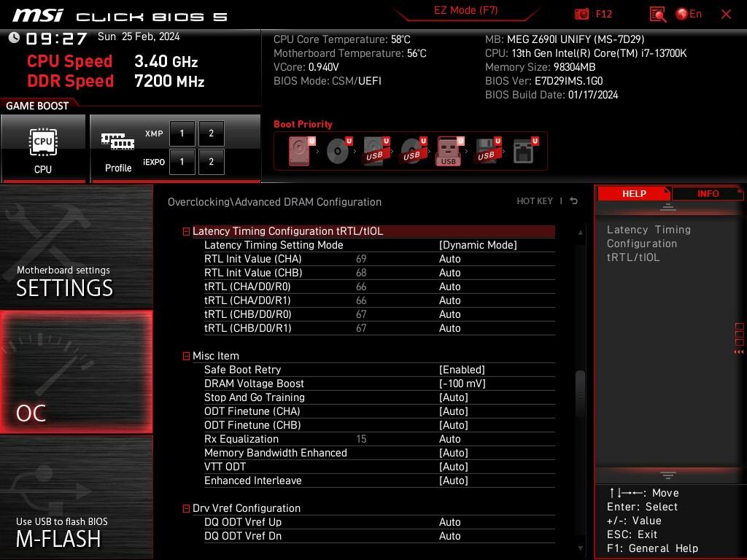Click the memory Profile RAM stick icon
747x560 pixels.
pyautogui.click(x=117, y=141)
